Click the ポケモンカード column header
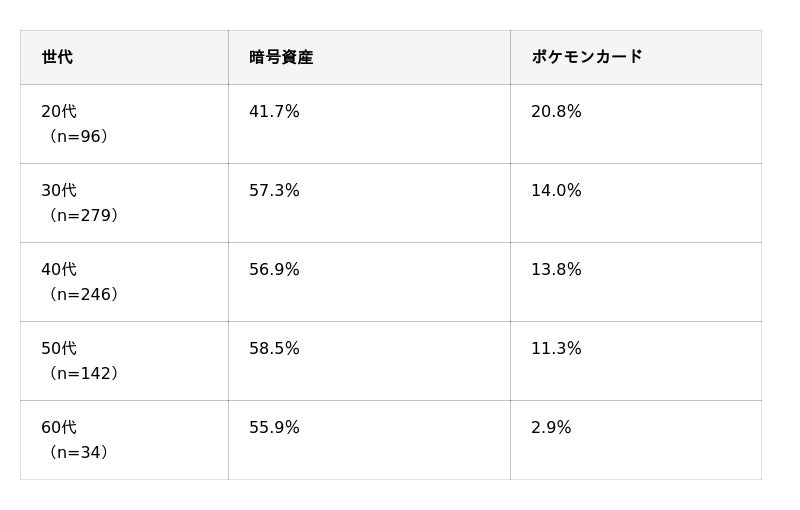 coord(587,57)
